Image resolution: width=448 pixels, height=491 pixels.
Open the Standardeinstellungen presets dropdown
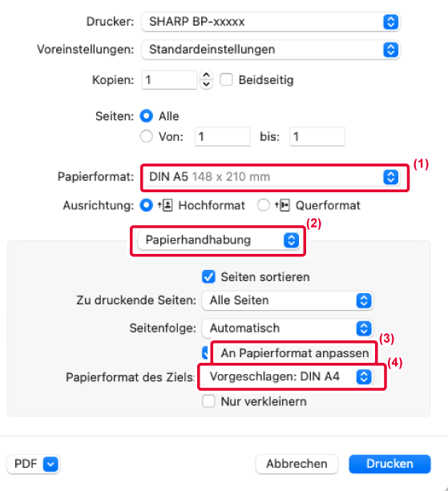(x=270, y=50)
